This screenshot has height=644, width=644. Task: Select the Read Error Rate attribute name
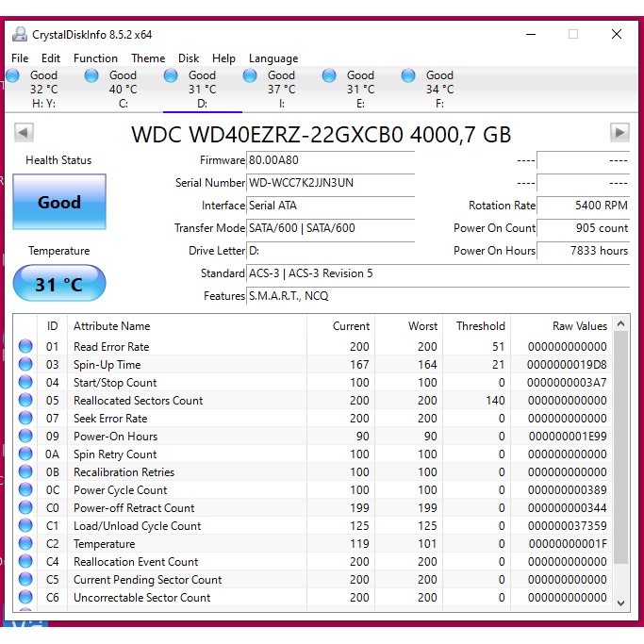point(111,347)
